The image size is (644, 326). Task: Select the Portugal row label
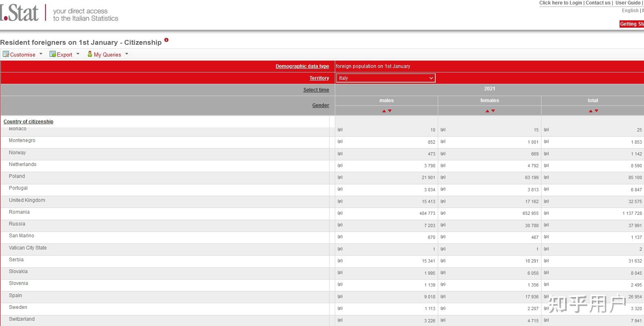click(x=18, y=188)
